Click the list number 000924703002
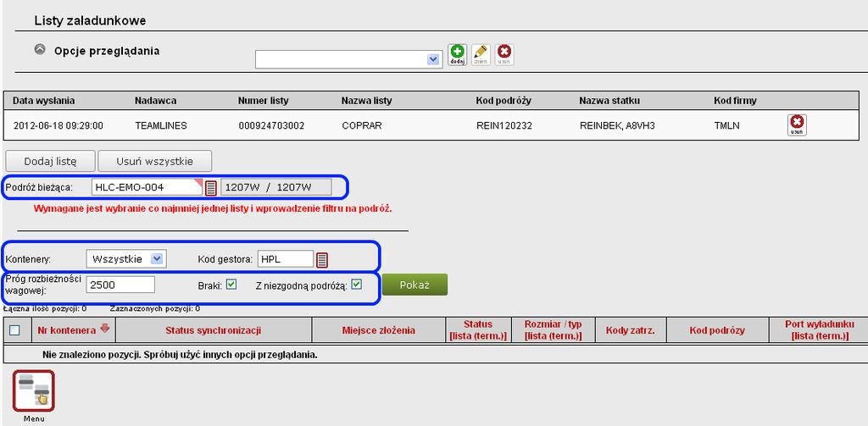Screen dimensions: 868x426 point(271,125)
